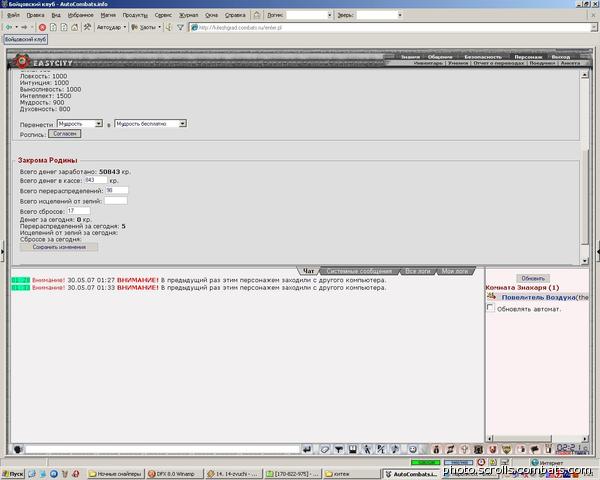
Task: Click the Всего сбросов input field
Action: coord(78,211)
